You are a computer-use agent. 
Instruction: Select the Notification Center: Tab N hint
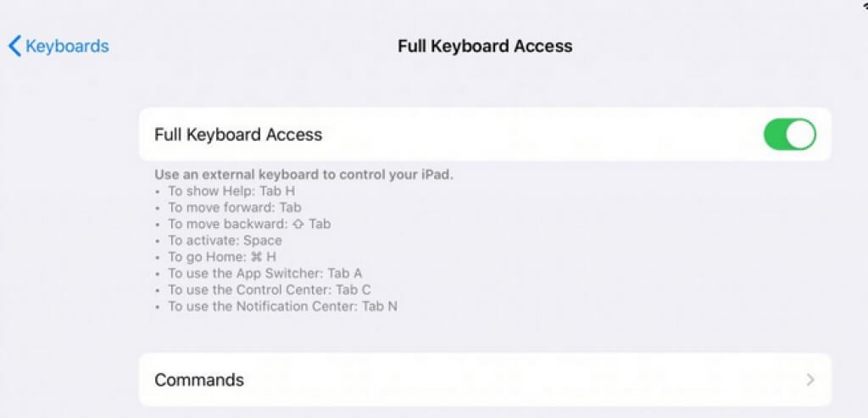tap(283, 306)
